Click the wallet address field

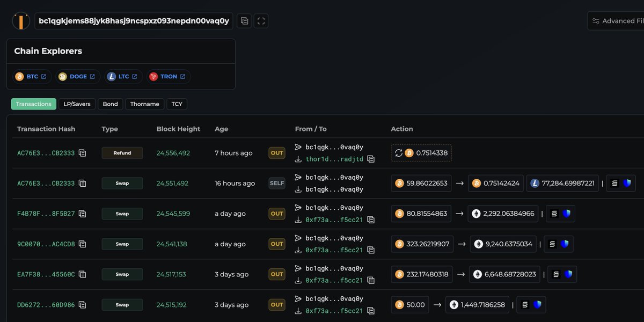(134, 21)
